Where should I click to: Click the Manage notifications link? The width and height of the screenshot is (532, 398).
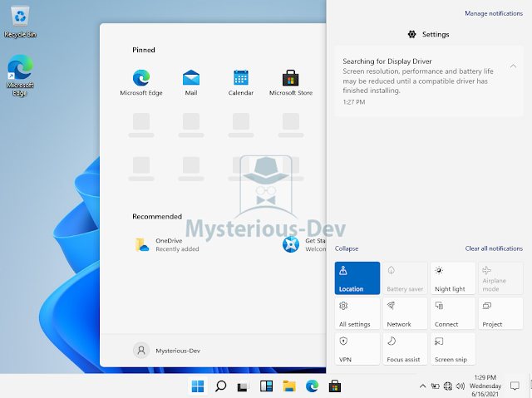pos(494,14)
